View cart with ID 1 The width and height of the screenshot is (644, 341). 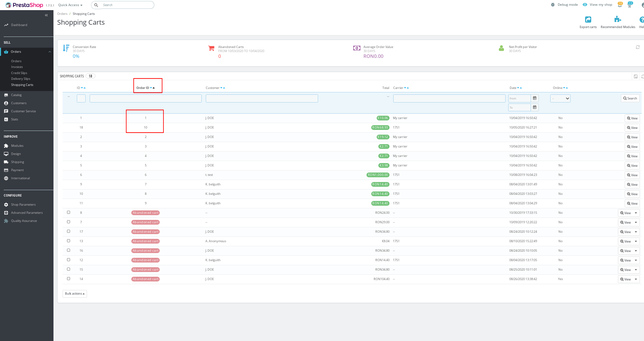click(632, 118)
